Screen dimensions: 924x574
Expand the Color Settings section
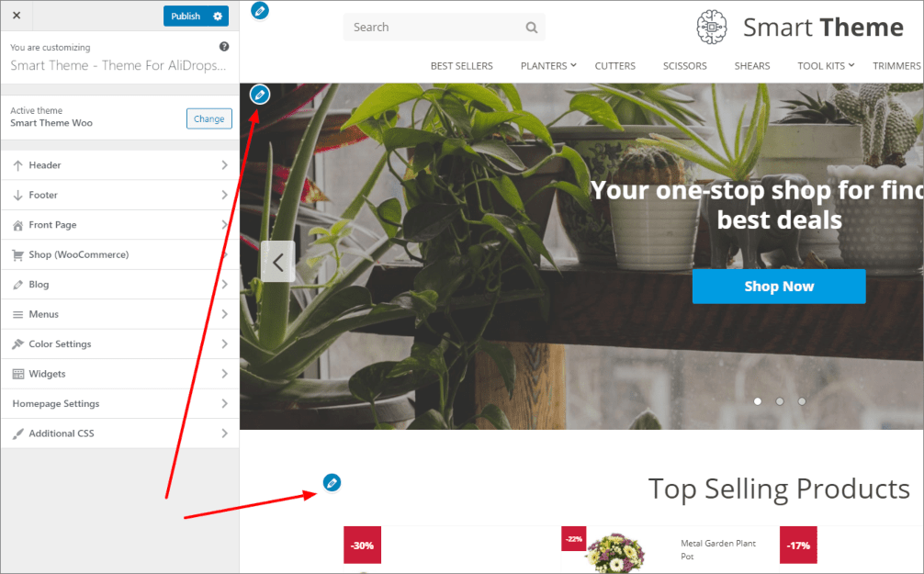click(120, 343)
